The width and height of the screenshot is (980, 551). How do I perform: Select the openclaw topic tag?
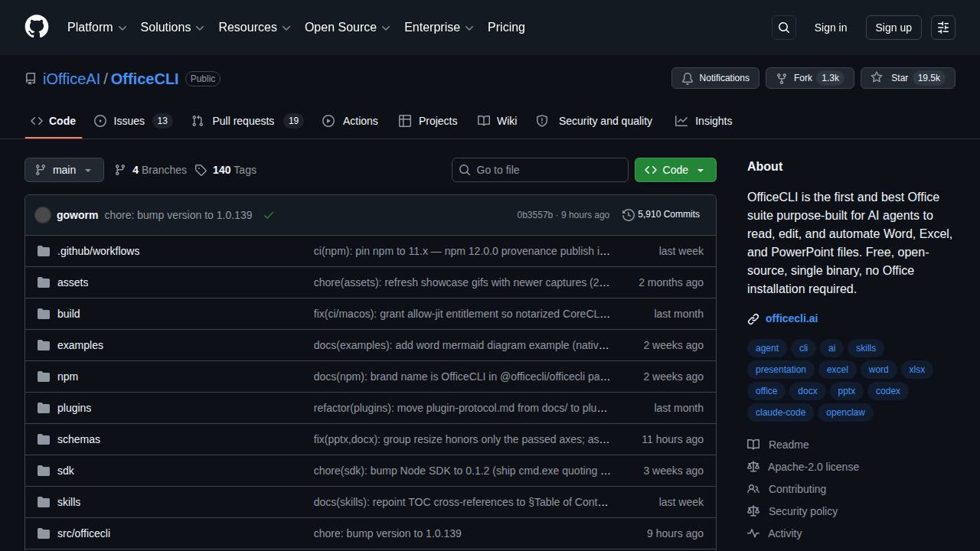pyautogui.click(x=845, y=412)
